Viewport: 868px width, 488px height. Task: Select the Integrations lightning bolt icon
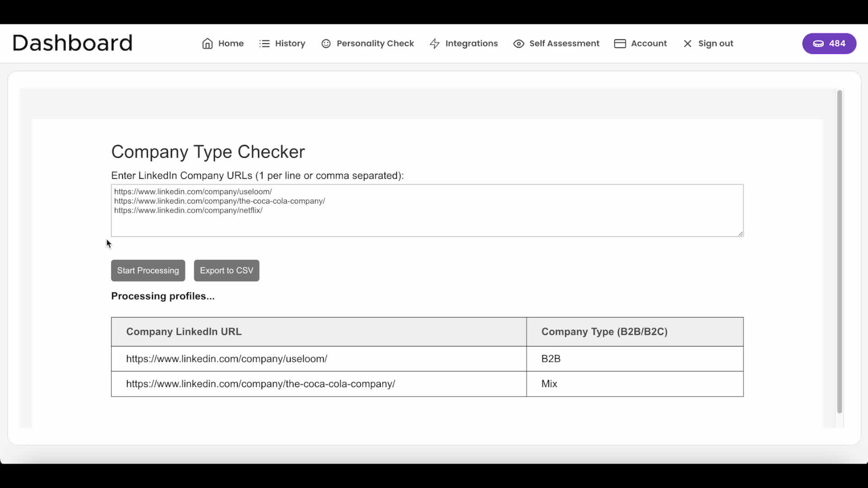[434, 43]
